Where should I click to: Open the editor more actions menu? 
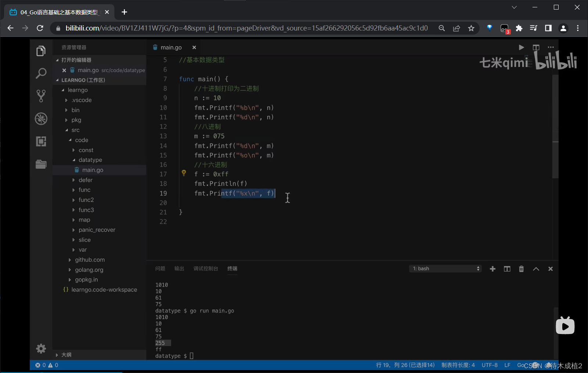[x=551, y=47]
